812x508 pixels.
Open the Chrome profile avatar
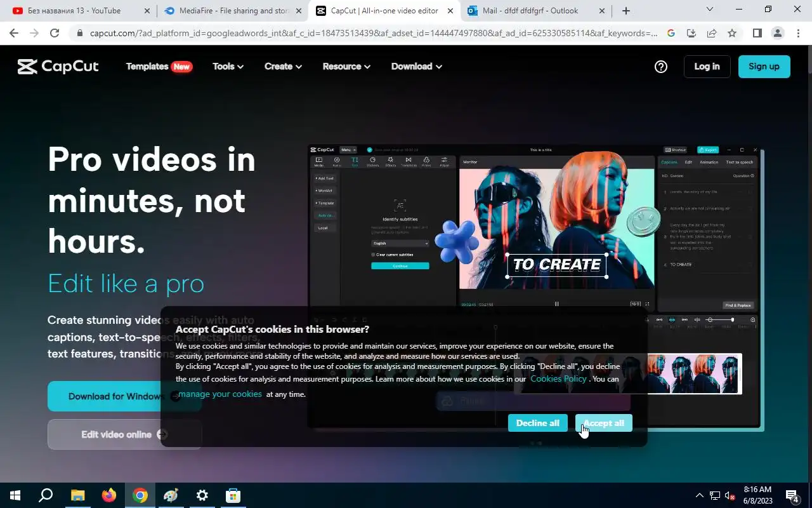click(777, 33)
